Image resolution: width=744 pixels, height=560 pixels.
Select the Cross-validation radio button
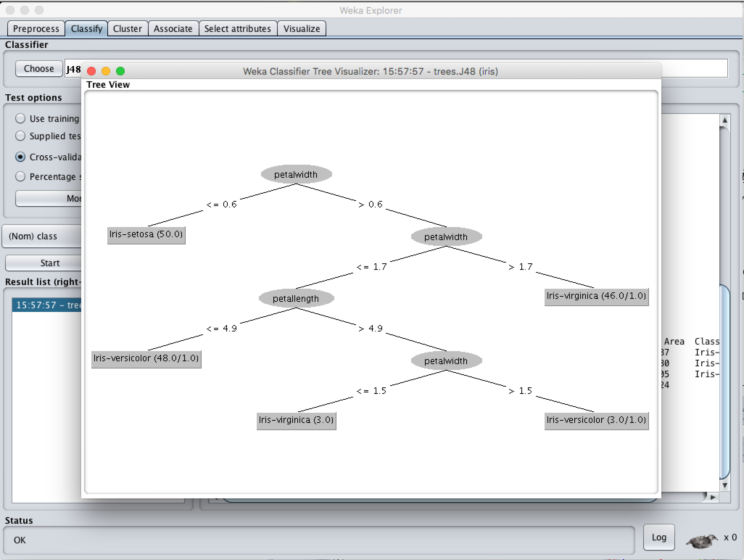tap(20, 157)
